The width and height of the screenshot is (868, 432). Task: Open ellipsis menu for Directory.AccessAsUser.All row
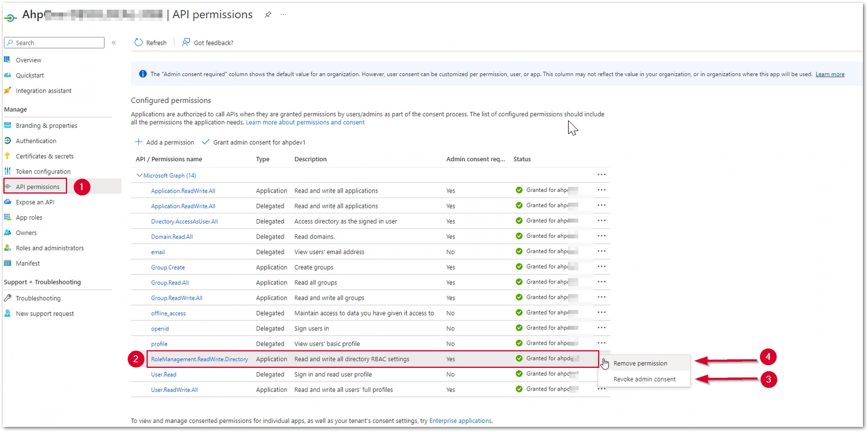click(x=602, y=220)
